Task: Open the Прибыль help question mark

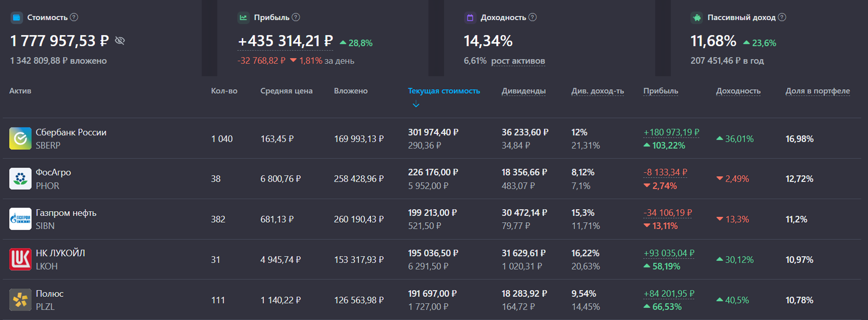Action: pyautogui.click(x=296, y=17)
